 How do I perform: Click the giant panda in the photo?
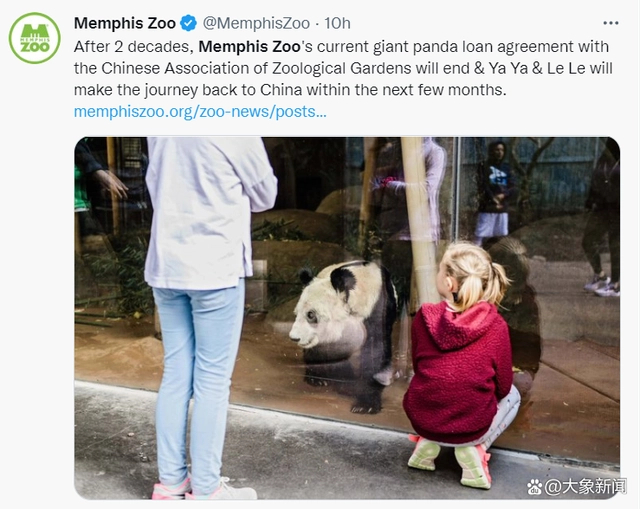coord(343,331)
